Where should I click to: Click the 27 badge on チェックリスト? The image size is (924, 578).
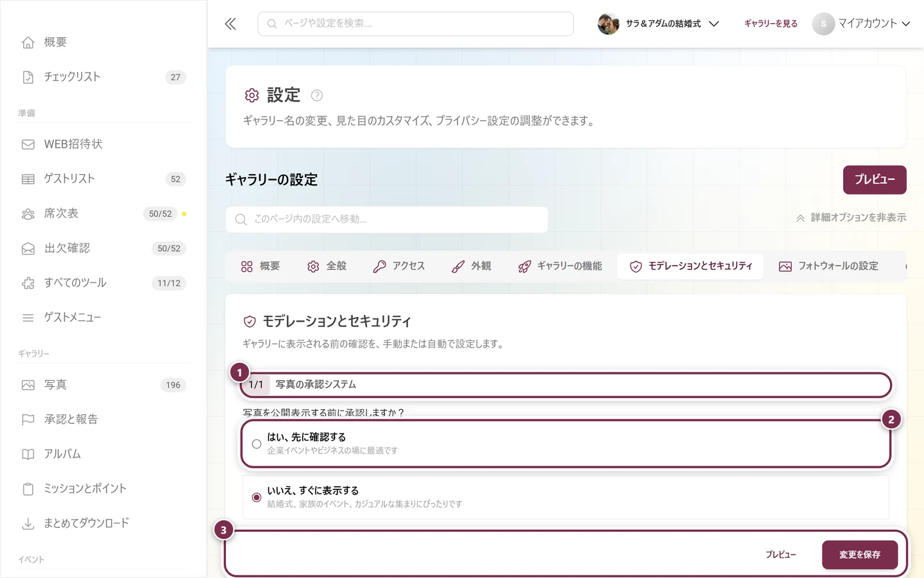(175, 77)
